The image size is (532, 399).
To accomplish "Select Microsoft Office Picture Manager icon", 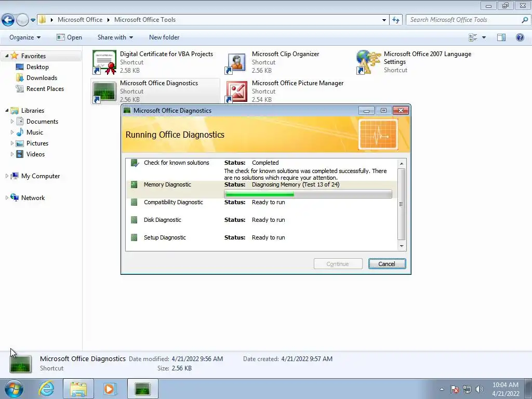I will (236, 91).
